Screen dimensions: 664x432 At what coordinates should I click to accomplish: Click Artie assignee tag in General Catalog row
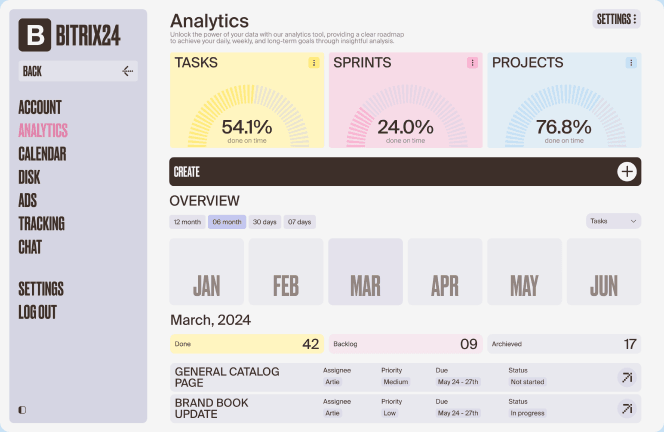tap(332, 382)
